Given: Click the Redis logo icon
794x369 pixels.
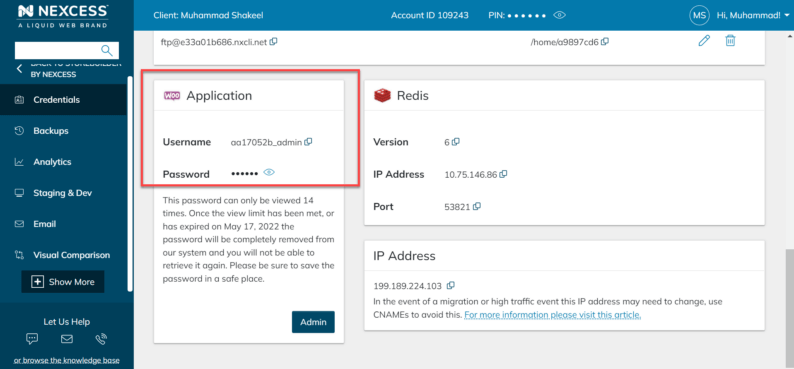Looking at the screenshot, I should point(383,95).
